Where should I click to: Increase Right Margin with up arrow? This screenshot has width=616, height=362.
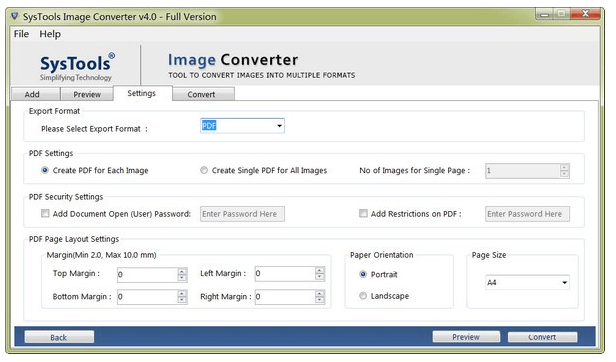pyautogui.click(x=320, y=294)
